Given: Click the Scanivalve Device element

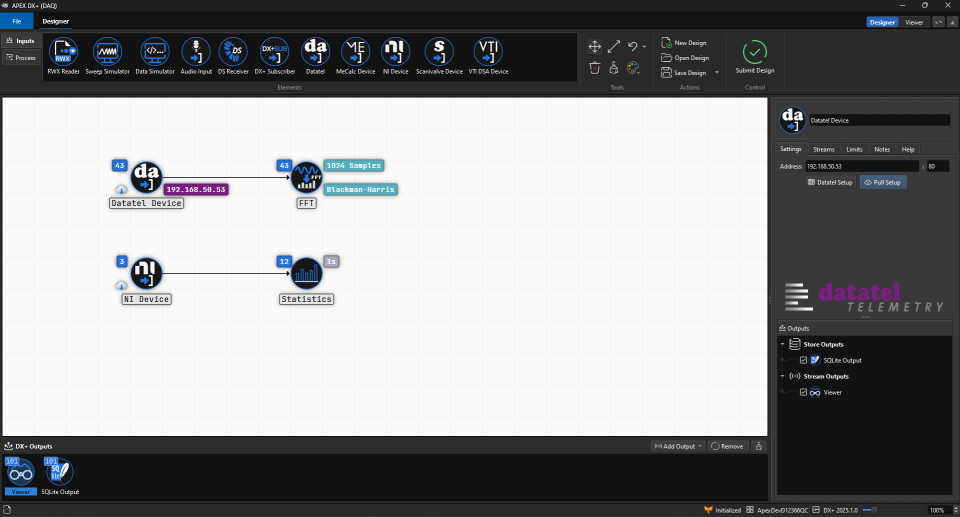Looking at the screenshot, I should pos(439,53).
